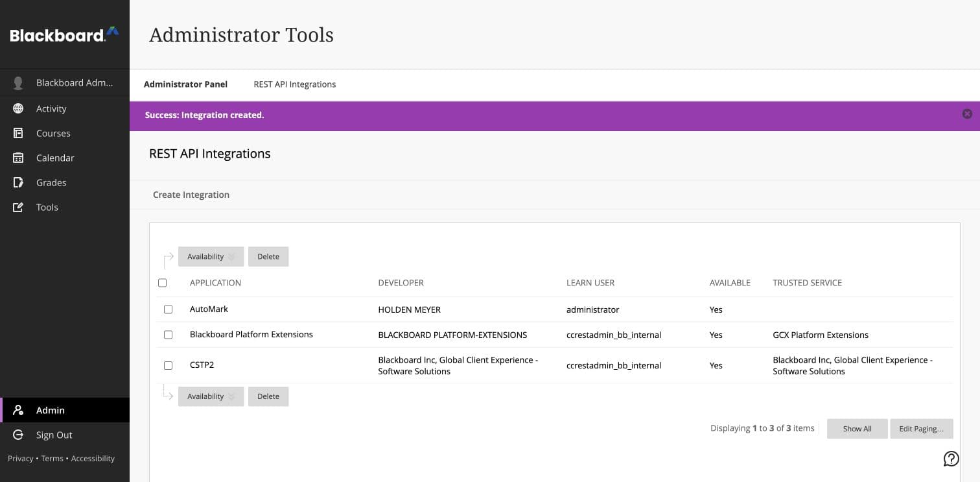Check the CSTP2 row checkbox
Viewport: 980px width, 482px height.
point(169,365)
